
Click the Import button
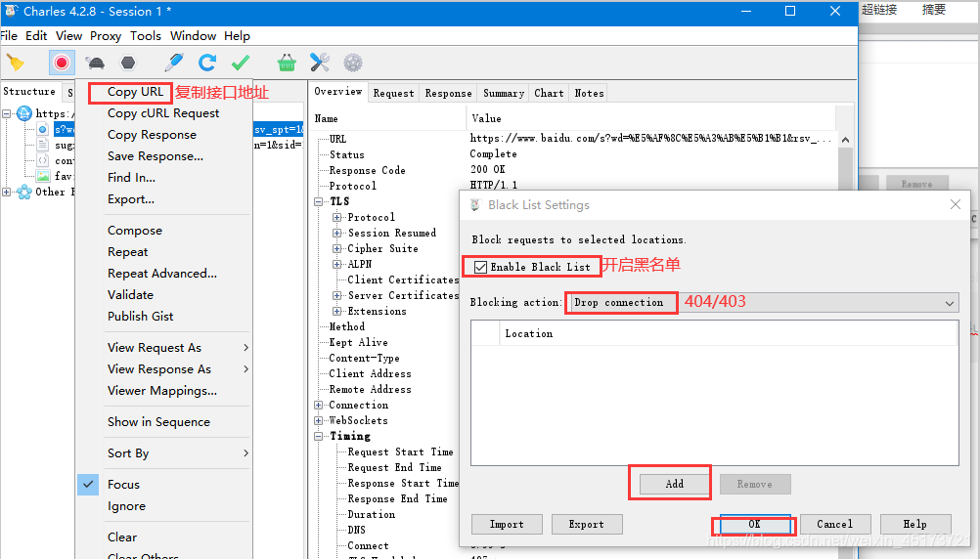[x=507, y=525]
